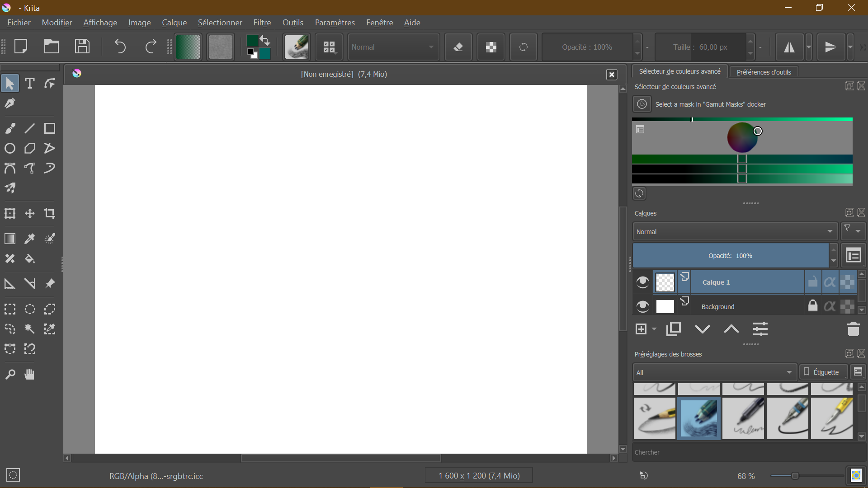Activate the Transform tool
868x488 pixels.
point(10,213)
